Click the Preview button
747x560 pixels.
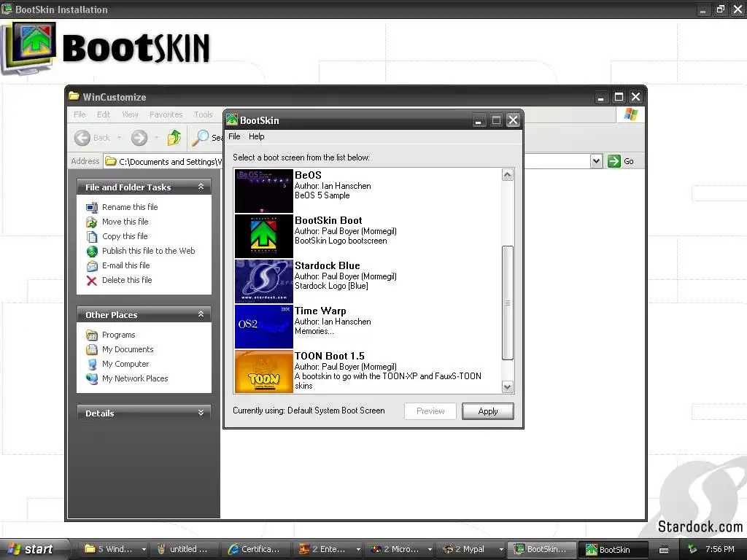(x=430, y=411)
